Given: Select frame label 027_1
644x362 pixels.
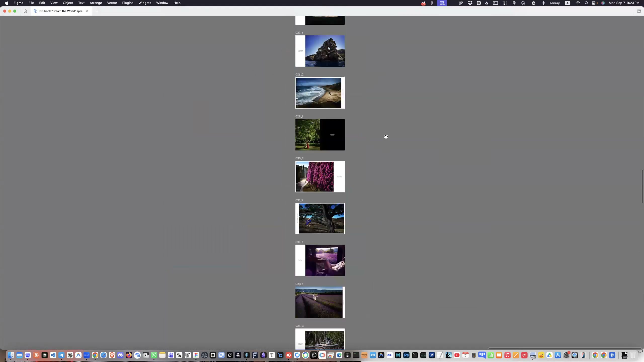Looking at the screenshot, I should click(299, 33).
